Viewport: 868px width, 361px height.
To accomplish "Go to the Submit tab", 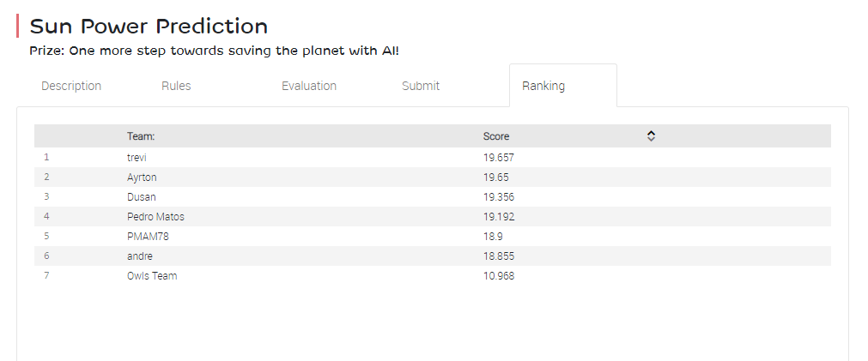I will (x=421, y=86).
